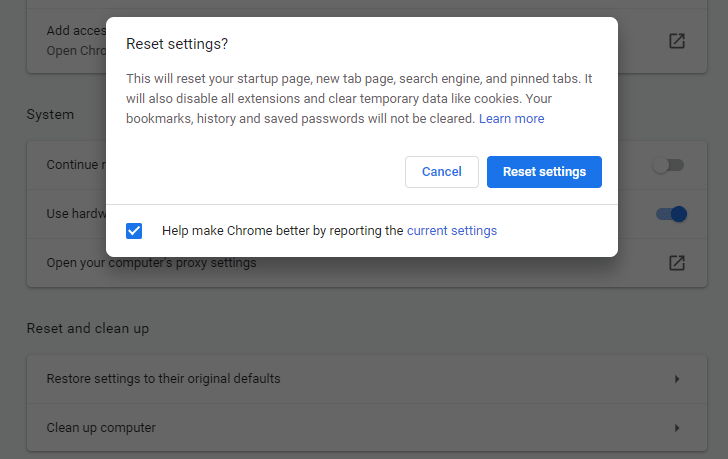Viewport: 728px width, 459px height.
Task: Cancel the reset settings dialog
Action: 442,172
